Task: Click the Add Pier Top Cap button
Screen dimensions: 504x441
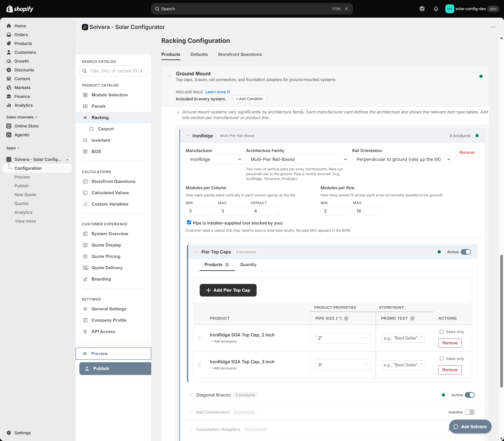Action: [228, 290]
